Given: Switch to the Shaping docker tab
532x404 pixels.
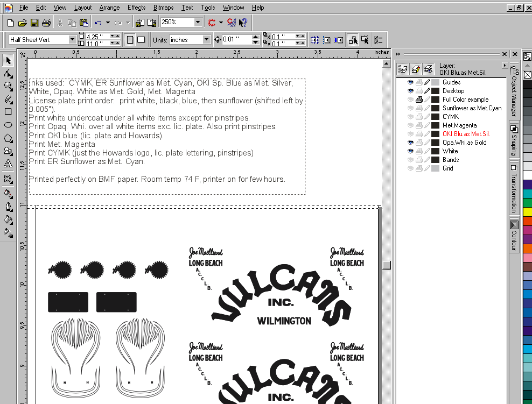Looking at the screenshot, I should (x=514, y=140).
